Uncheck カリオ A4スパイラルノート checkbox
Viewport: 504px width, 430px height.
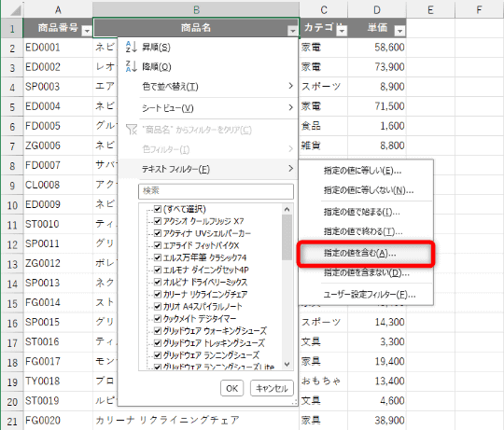tap(158, 306)
